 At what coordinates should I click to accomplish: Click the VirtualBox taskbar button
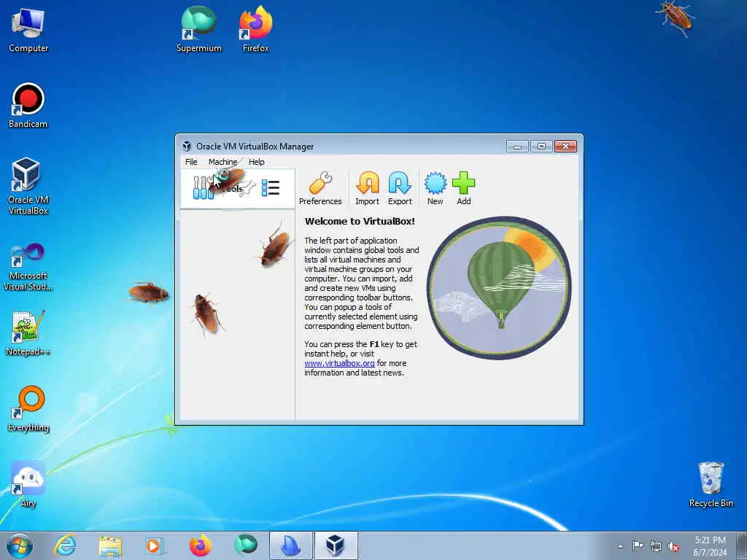[336, 545]
